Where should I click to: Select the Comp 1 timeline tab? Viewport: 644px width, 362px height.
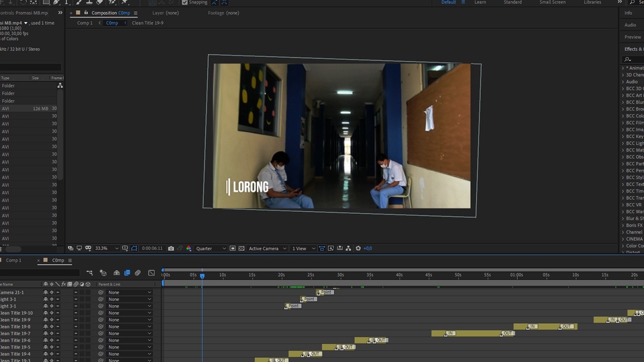pyautogui.click(x=13, y=260)
